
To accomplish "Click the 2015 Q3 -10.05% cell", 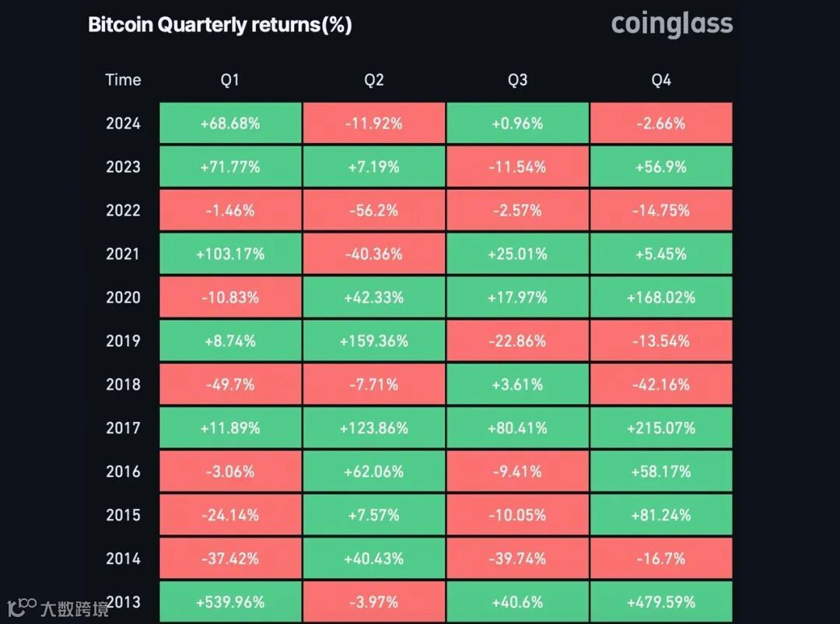I will coord(517,515).
